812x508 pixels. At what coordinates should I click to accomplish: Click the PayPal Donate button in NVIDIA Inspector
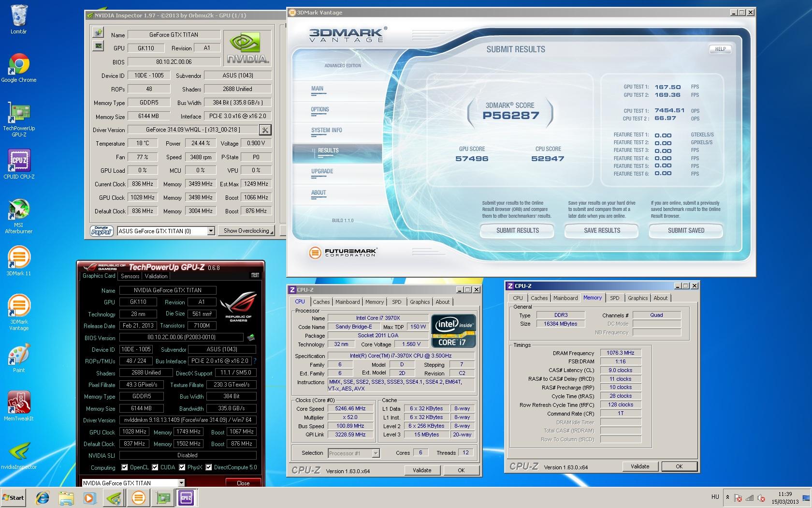click(101, 231)
